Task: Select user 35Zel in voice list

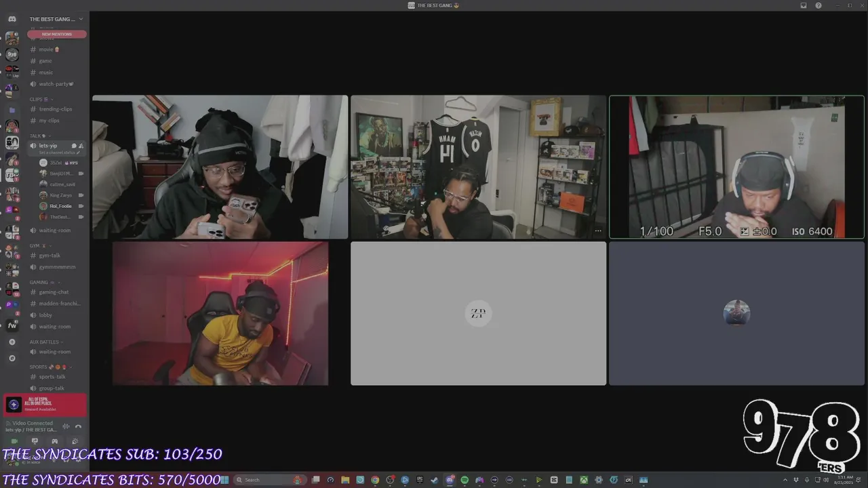Action: tap(62, 163)
